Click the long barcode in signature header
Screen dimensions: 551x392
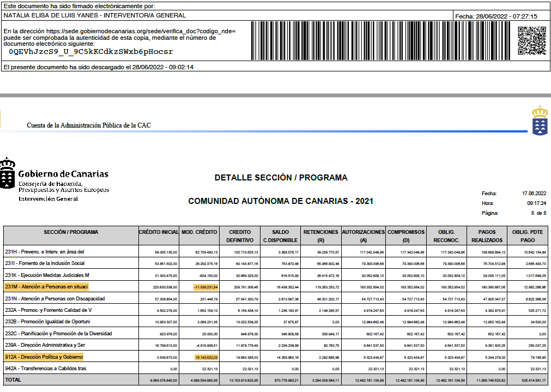point(380,40)
